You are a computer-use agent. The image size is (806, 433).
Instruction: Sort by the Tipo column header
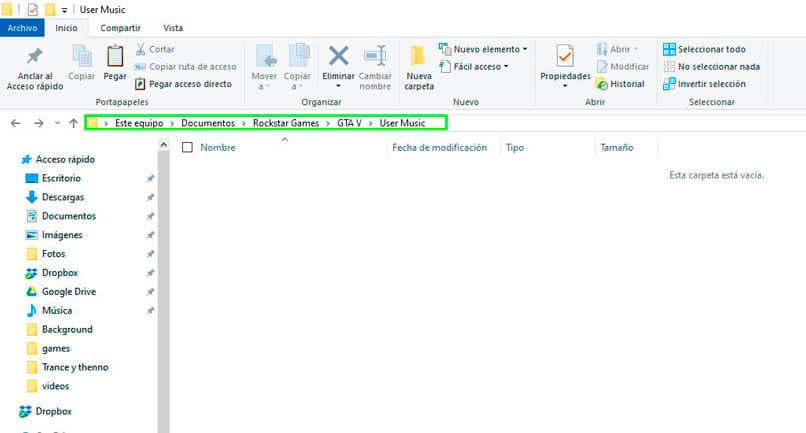pos(515,148)
